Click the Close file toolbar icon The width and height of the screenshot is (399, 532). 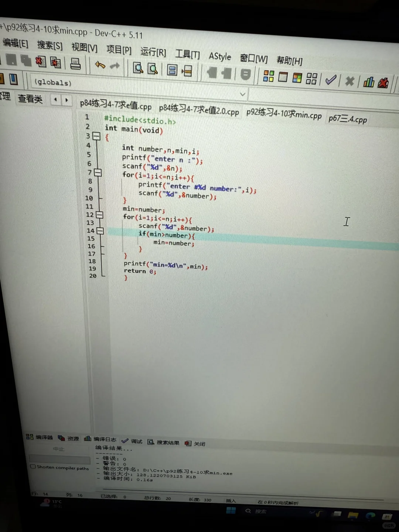coord(41,62)
